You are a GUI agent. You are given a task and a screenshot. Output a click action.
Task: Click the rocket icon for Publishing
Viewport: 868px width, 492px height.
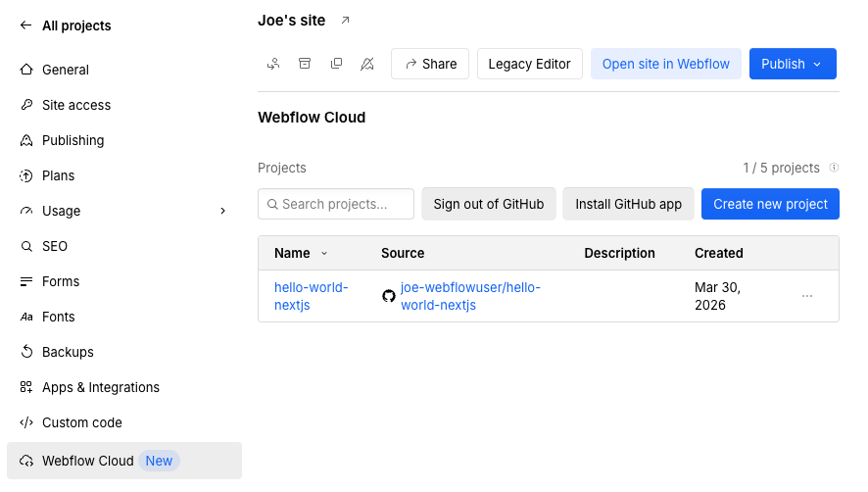[x=26, y=140]
